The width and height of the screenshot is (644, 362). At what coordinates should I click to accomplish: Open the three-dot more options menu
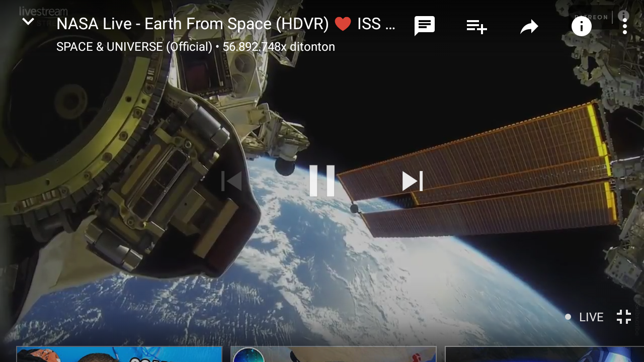[625, 26]
